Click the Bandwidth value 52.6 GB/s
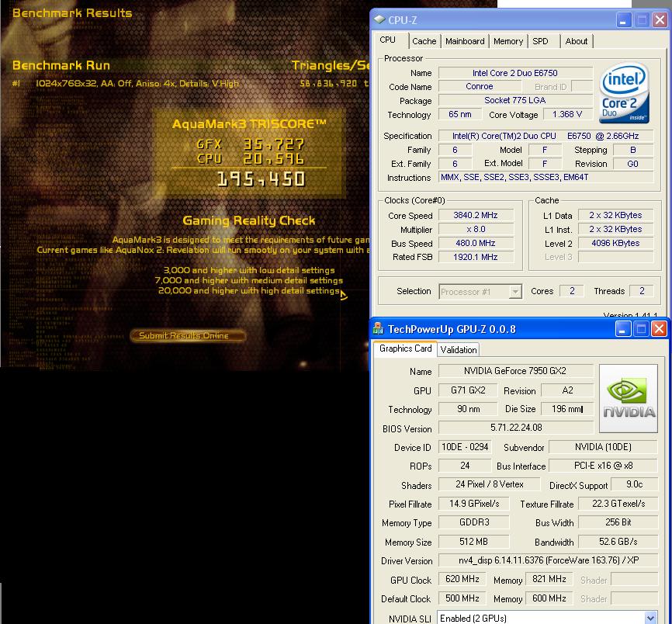The height and width of the screenshot is (624, 672). point(618,542)
